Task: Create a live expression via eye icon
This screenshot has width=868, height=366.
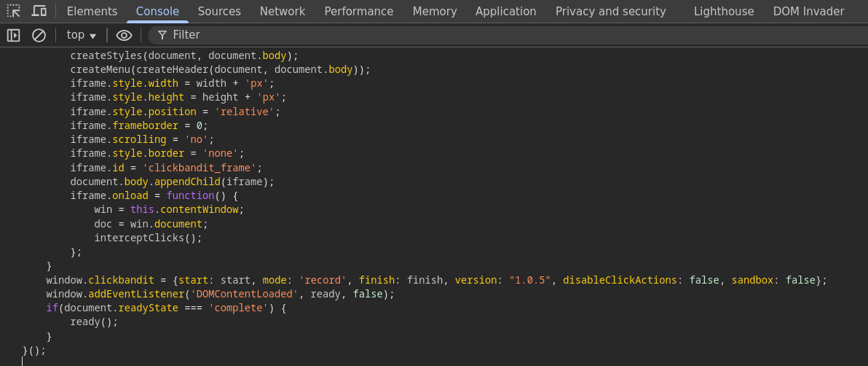Action: (x=124, y=36)
